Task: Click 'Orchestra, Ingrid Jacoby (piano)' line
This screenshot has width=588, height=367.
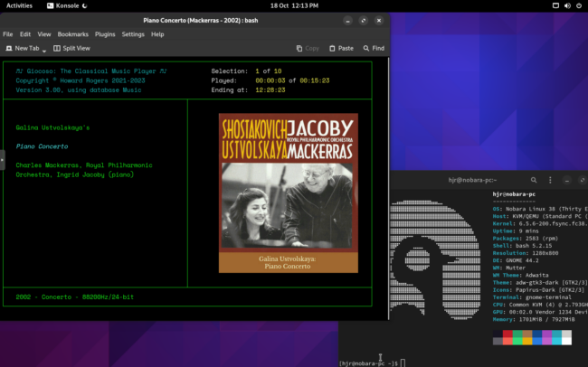Action: [74, 174]
